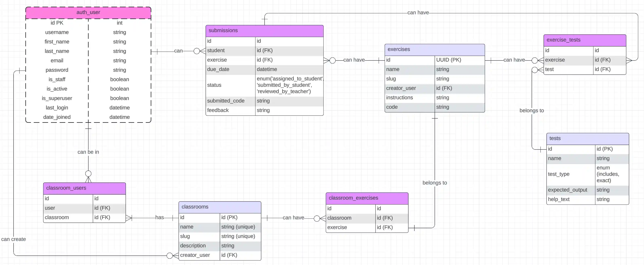
Task: Select the tests entity title
Action: click(587, 138)
